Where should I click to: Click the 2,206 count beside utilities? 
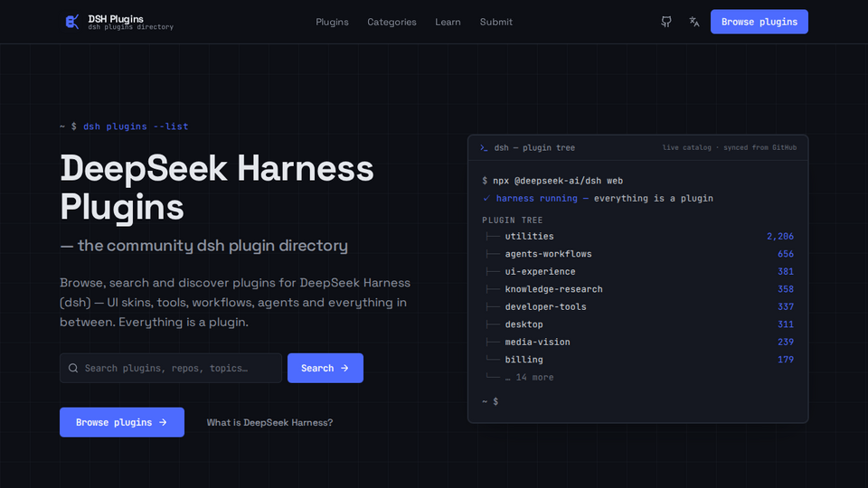[780, 236]
